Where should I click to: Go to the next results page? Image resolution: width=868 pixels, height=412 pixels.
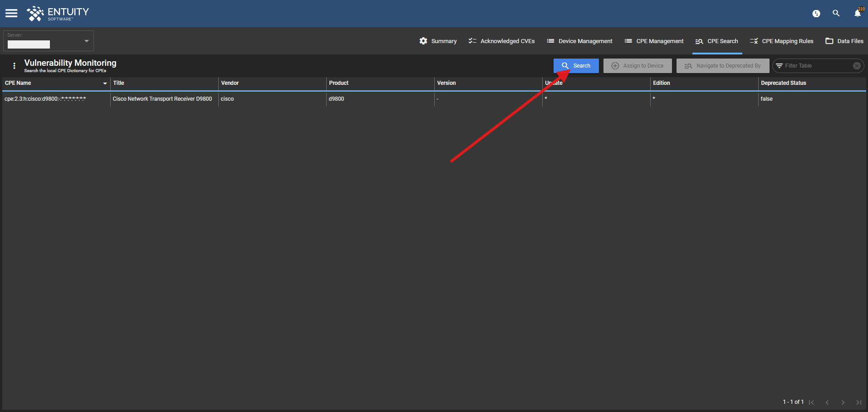coord(843,402)
